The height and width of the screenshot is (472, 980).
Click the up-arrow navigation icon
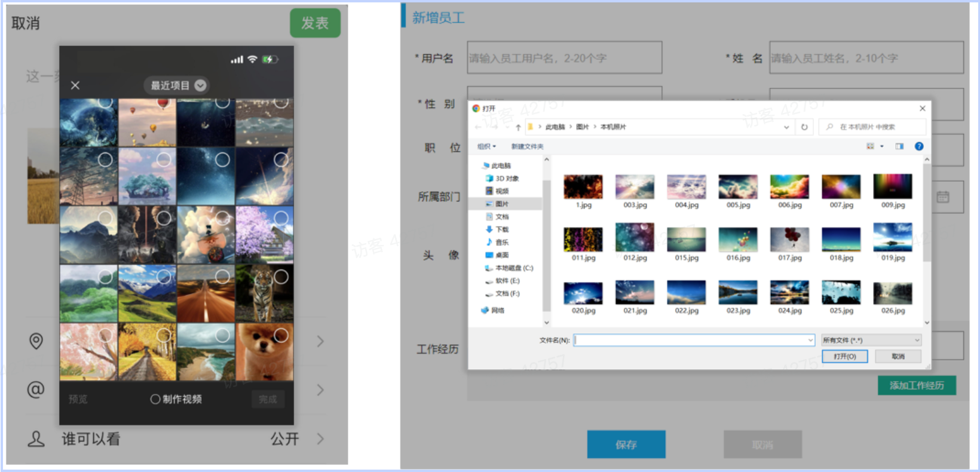(x=518, y=127)
